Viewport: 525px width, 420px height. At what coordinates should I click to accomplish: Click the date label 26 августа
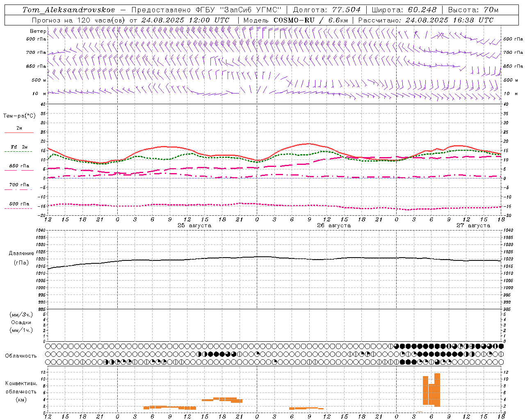click(334, 226)
